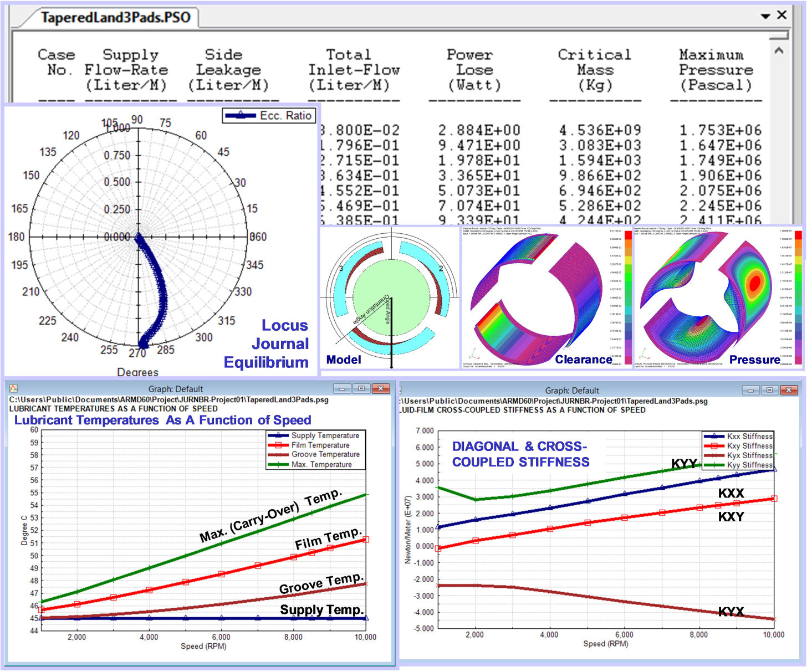Select the power loss value 3.365E+01
The width and height of the screenshot is (807, 672).
click(479, 176)
